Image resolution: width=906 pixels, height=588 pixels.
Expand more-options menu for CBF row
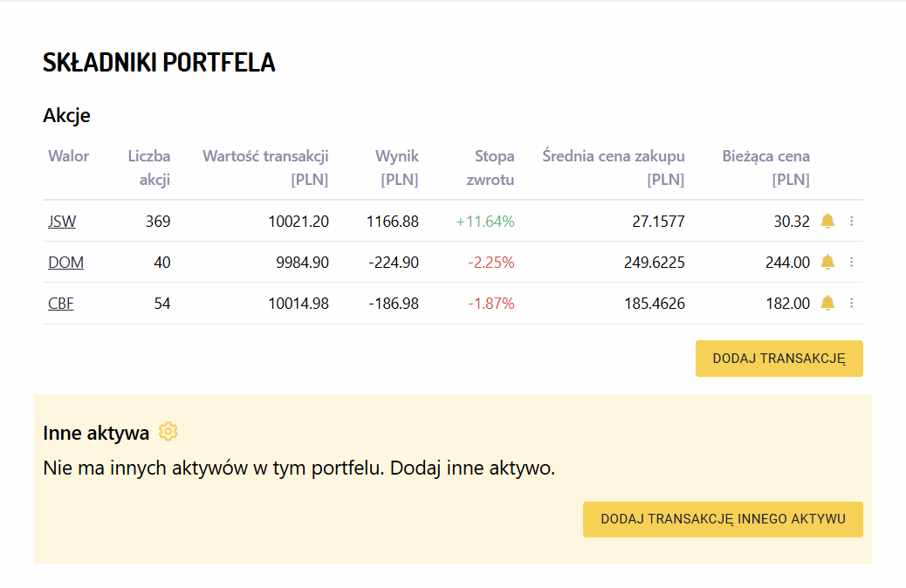[x=852, y=303]
